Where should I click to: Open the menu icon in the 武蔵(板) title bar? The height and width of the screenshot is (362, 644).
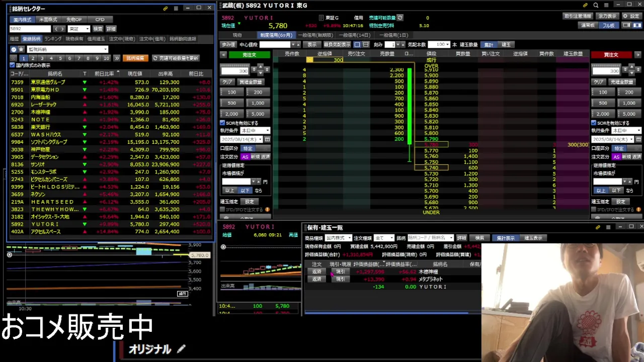pyautogui.click(x=606, y=5)
